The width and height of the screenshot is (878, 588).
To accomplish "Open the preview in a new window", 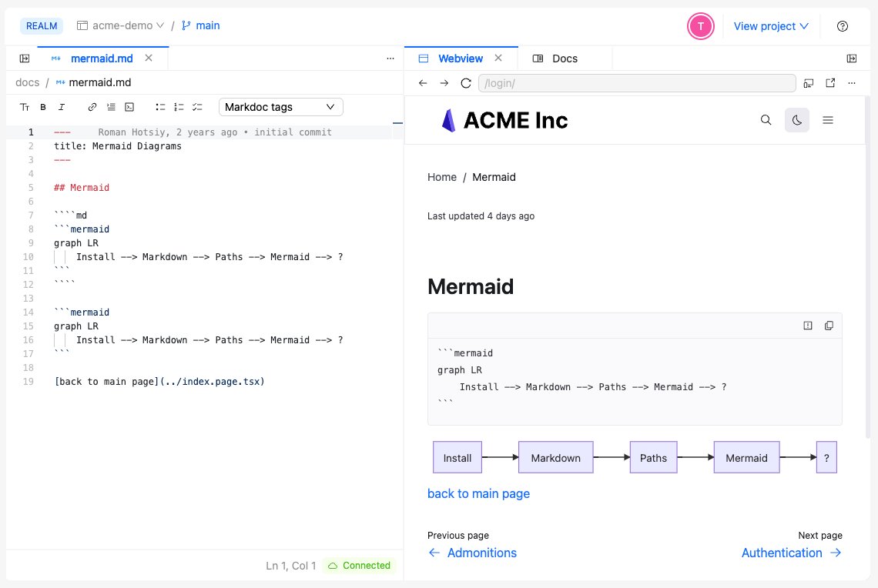I will [x=830, y=83].
